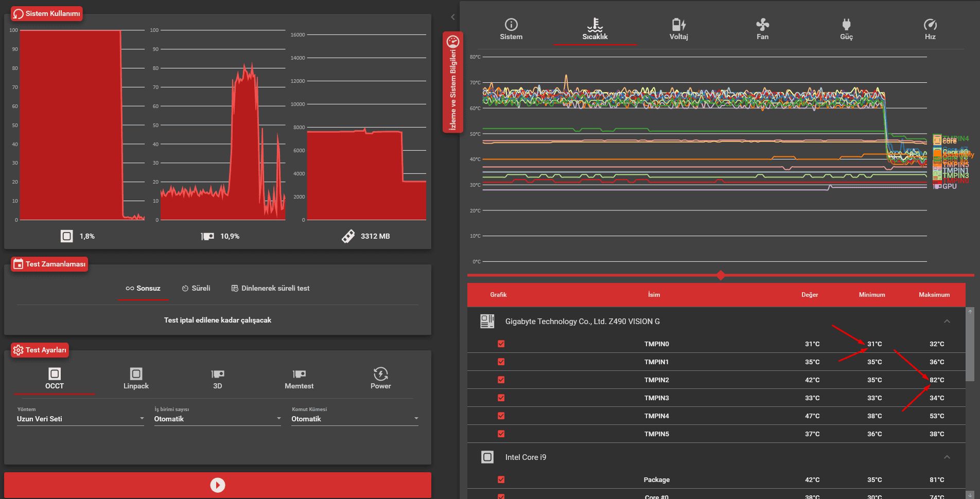Toggle the TMPIN2 graph checkbox
Screen dimensions: 980x499
pos(501,380)
